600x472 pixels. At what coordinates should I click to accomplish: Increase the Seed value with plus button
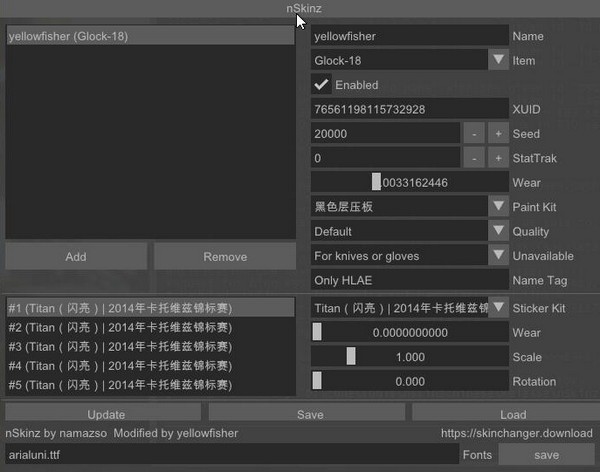click(x=498, y=134)
